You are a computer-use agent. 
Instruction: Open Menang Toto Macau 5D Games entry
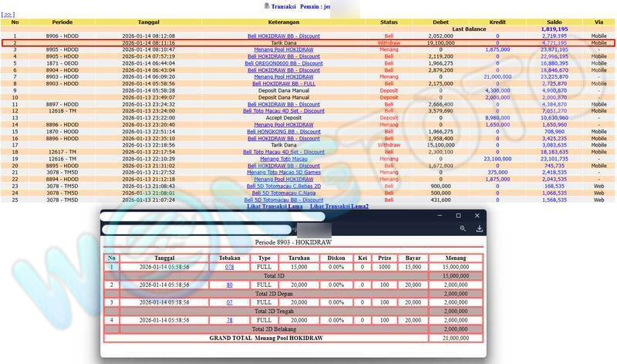[283, 172]
